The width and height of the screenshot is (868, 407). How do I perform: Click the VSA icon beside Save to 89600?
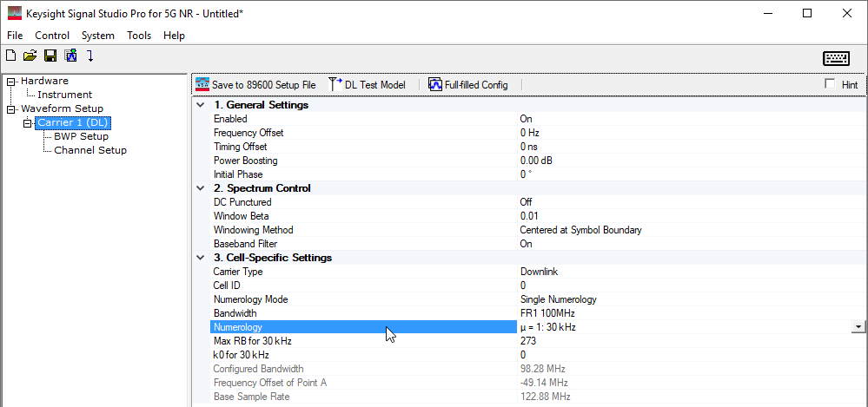(202, 84)
